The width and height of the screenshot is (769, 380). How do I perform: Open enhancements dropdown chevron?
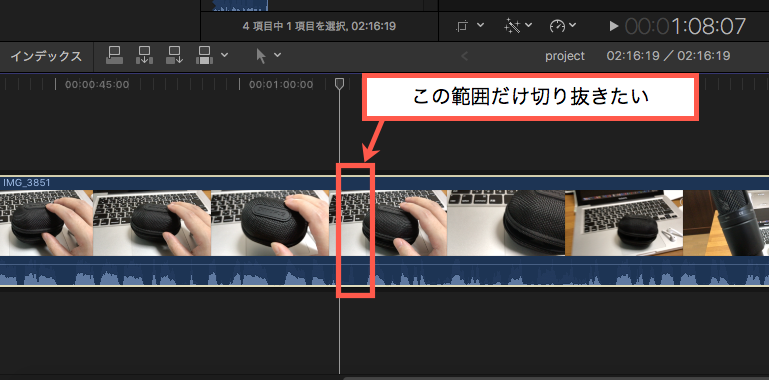pos(529,25)
